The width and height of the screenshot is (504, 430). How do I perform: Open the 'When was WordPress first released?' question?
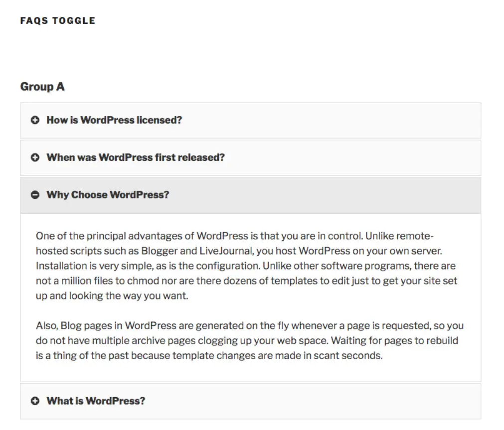pos(136,157)
